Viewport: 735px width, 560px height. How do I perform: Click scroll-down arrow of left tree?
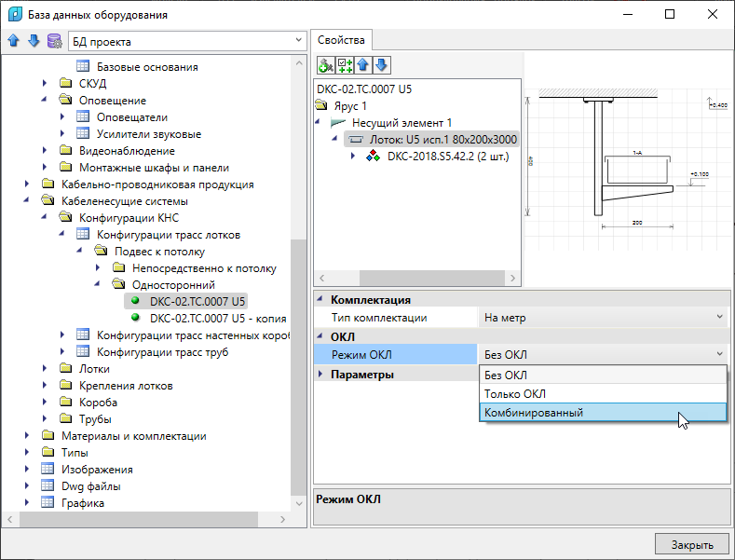click(299, 504)
